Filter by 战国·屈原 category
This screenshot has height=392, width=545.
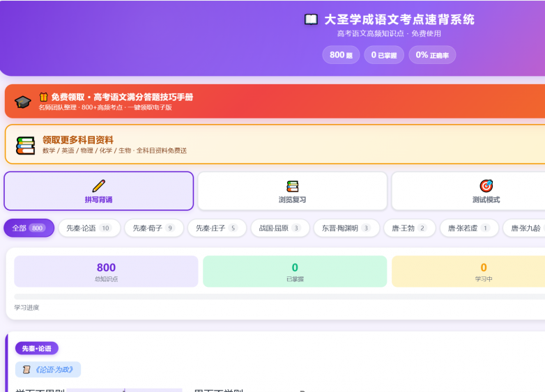279,228
